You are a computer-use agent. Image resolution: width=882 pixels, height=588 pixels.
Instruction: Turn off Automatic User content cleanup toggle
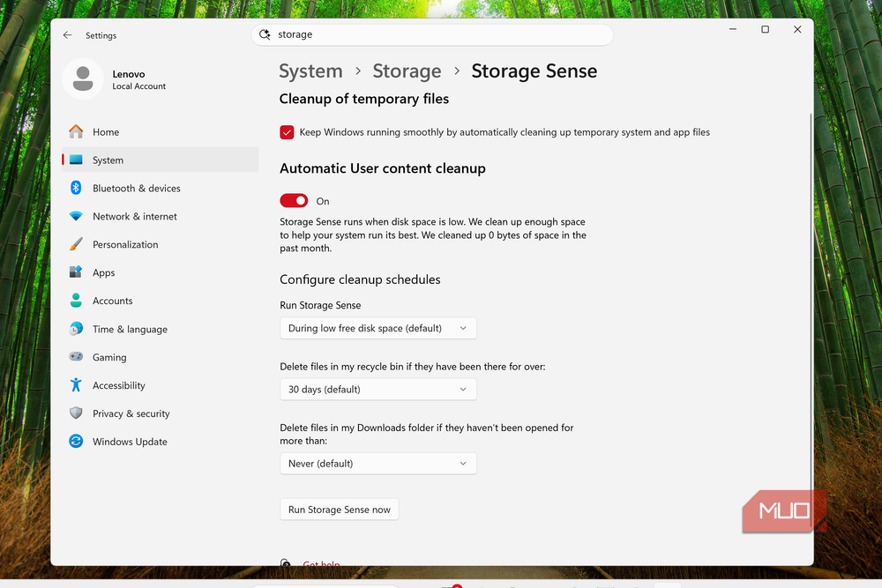click(x=294, y=201)
